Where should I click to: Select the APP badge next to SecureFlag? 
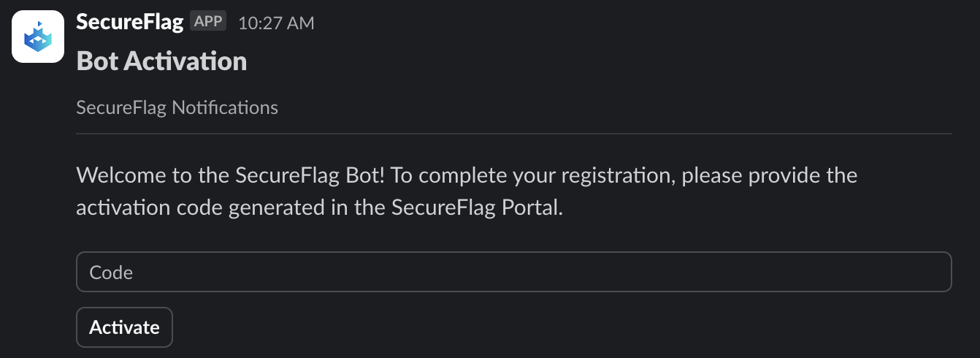pos(208,22)
